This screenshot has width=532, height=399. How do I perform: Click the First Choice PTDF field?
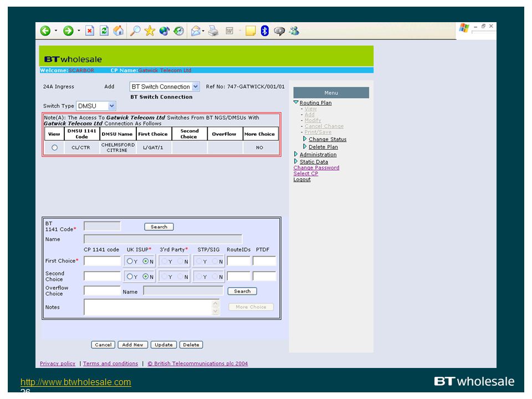[264, 261]
